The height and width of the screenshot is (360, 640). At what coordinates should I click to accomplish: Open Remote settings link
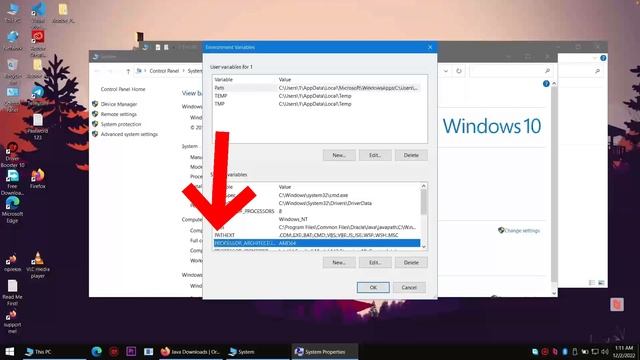coord(119,114)
